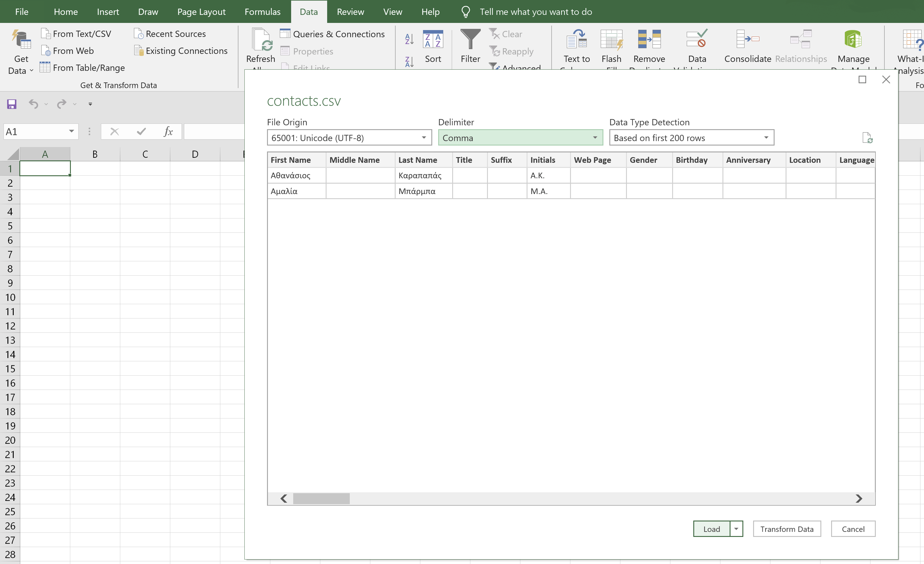924x564 pixels.
Task: Click the Flash Fill icon
Action: click(x=611, y=39)
